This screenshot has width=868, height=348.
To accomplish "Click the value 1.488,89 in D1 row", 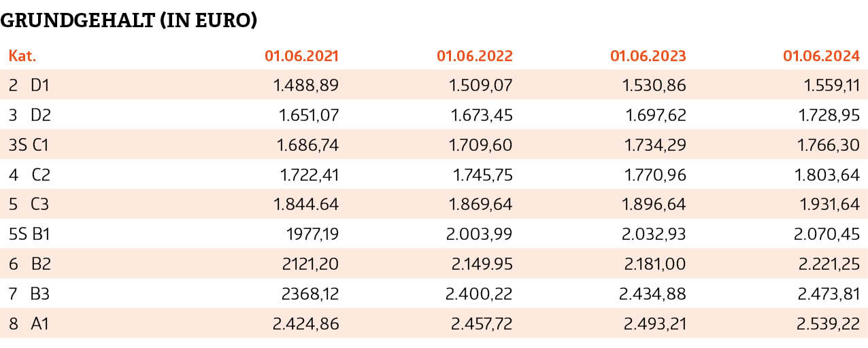I will (305, 86).
